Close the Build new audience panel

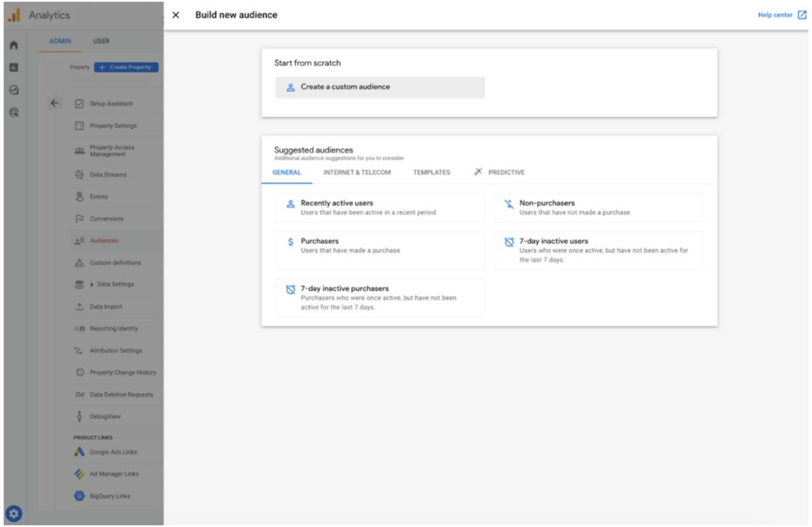click(175, 16)
